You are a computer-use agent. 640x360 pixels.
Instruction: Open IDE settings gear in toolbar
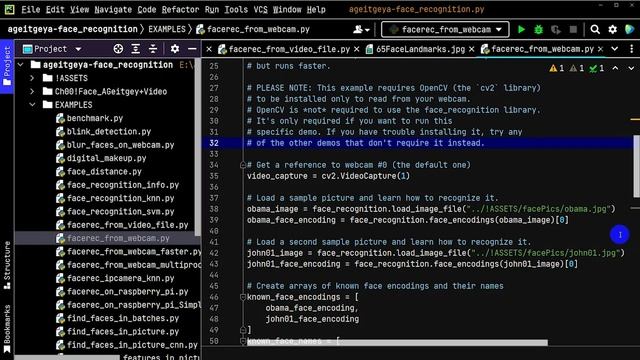point(612,29)
